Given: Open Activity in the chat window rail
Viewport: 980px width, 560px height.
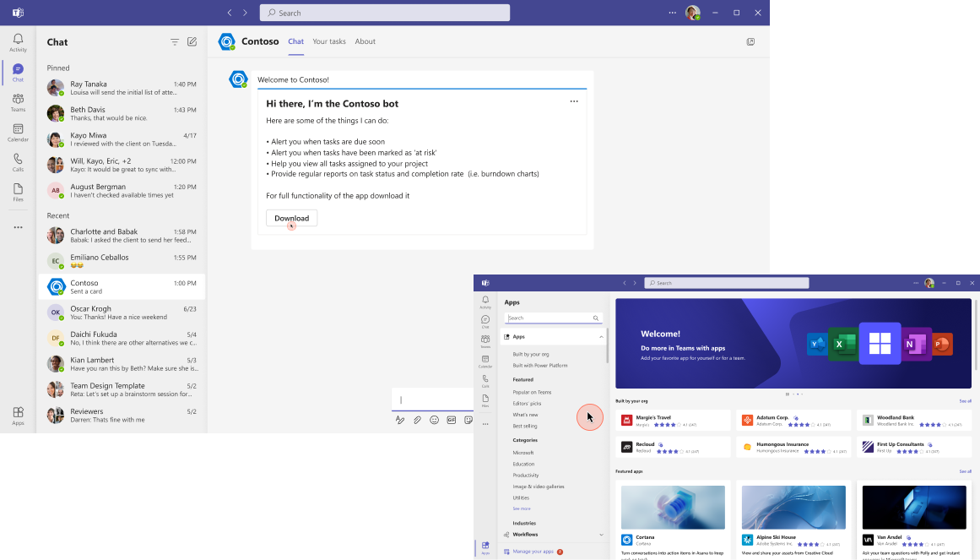Looking at the screenshot, I should 18,42.
